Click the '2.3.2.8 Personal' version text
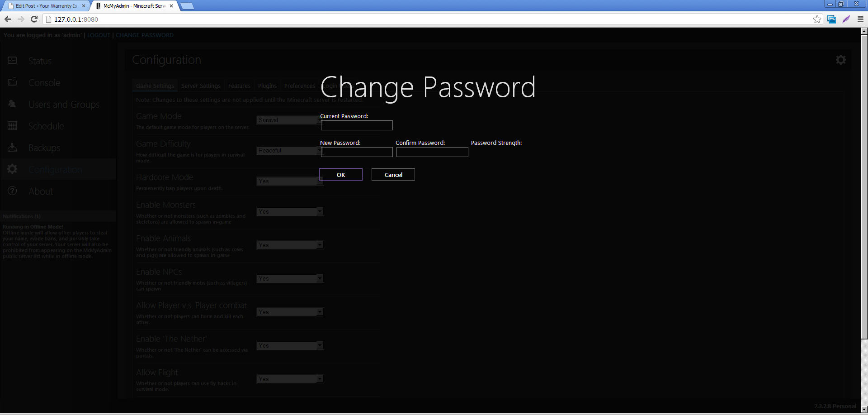 [835, 406]
